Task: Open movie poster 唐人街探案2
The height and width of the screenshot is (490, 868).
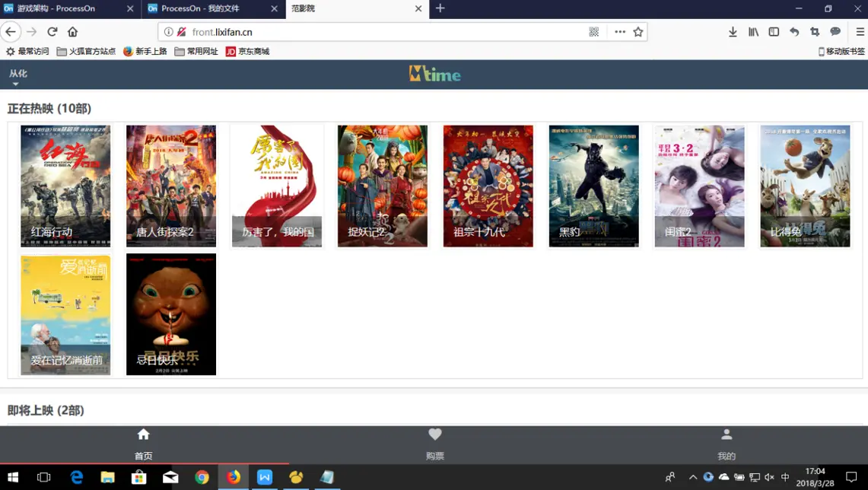Action: pyautogui.click(x=171, y=186)
